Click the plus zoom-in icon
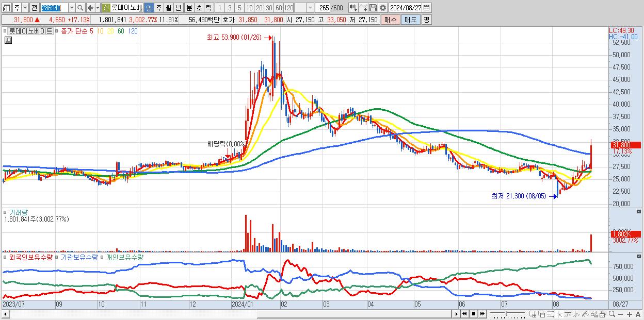 (630, 314)
